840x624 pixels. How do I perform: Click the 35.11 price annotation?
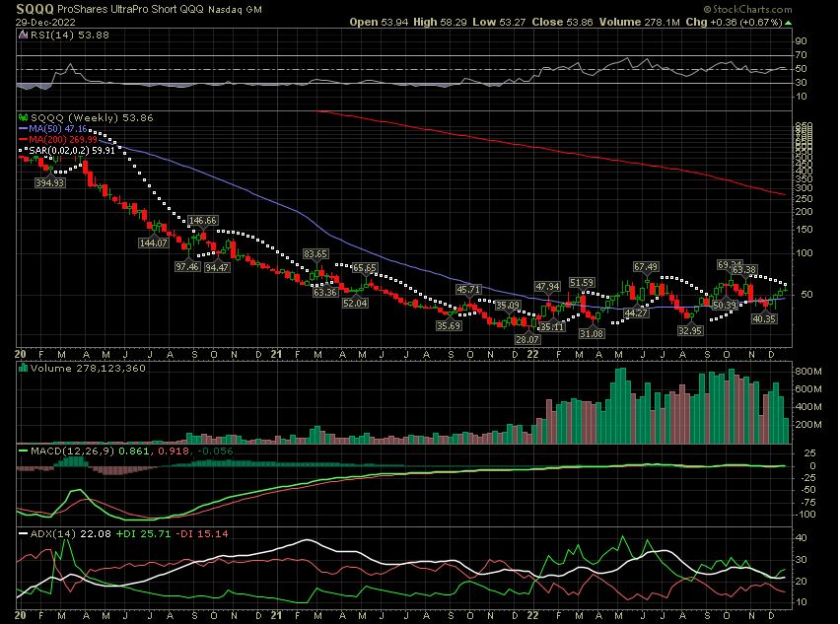[552, 326]
